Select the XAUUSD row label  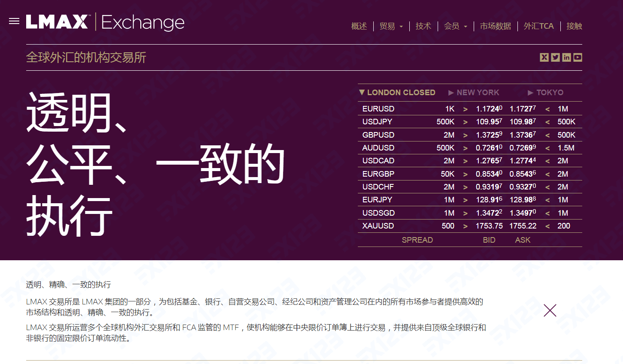click(378, 226)
